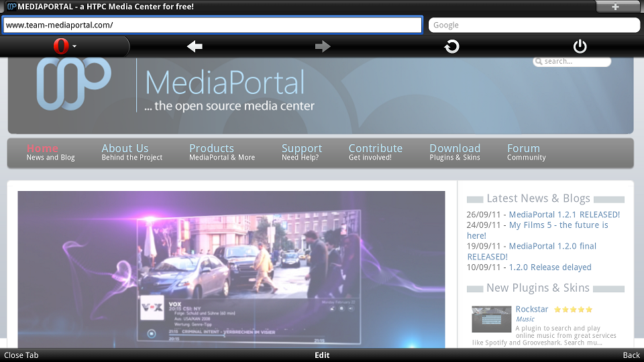This screenshot has width=644, height=362.
Task: Open the Support Need Help menu
Action: (x=301, y=152)
